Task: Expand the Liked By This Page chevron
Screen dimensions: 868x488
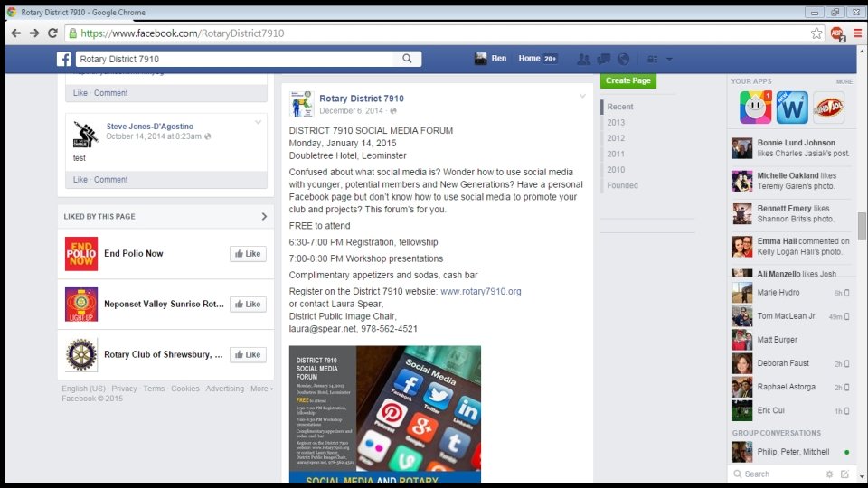Action: click(x=264, y=216)
